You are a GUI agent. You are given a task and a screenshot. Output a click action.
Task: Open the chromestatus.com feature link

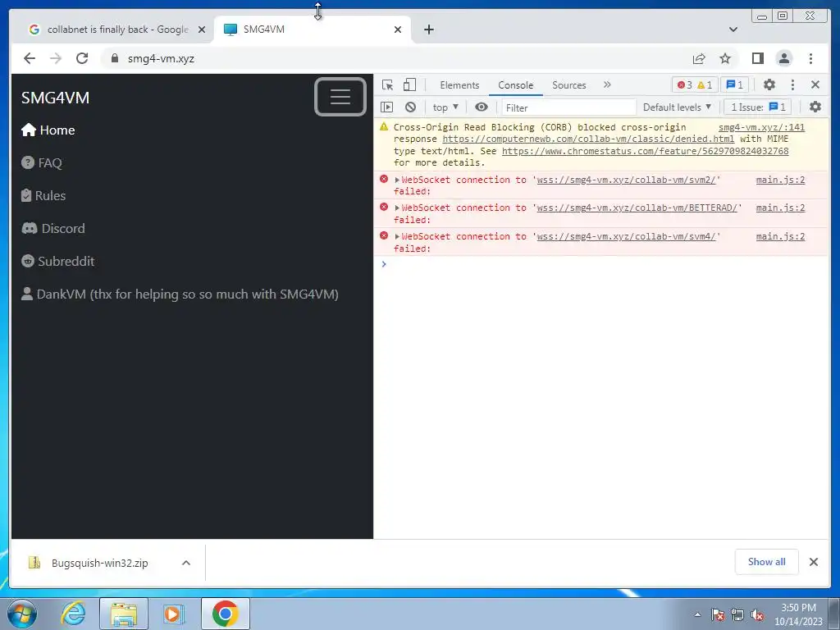point(645,151)
